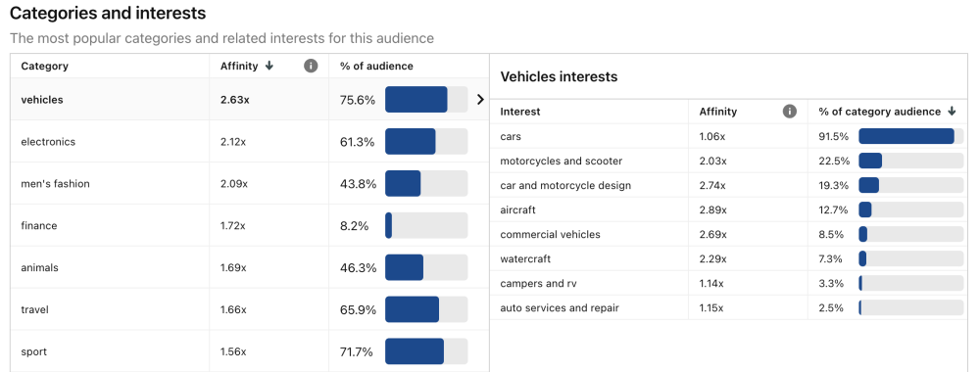Expand the vehicles row chevron

point(480,99)
